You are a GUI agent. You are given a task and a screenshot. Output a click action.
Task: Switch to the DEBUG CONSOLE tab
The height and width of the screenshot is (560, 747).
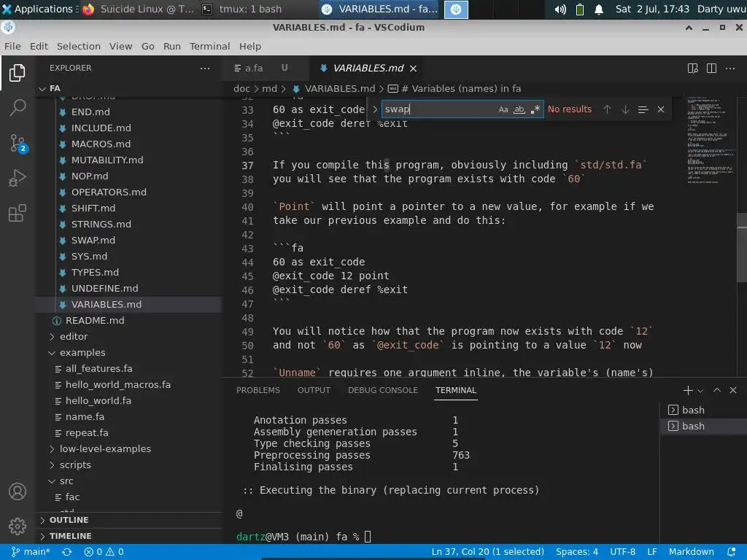[x=382, y=390]
